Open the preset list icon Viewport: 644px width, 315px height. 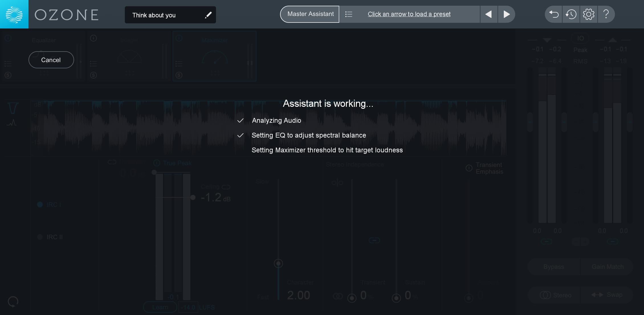click(x=349, y=14)
